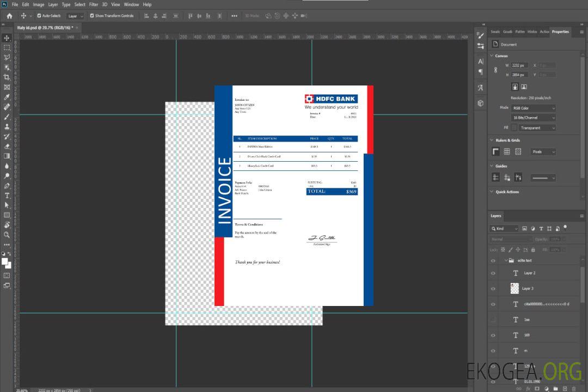Viewport: 588px width, 392px height.
Task: Select the Layer 3 thumbnail
Action: pyautogui.click(x=514, y=289)
